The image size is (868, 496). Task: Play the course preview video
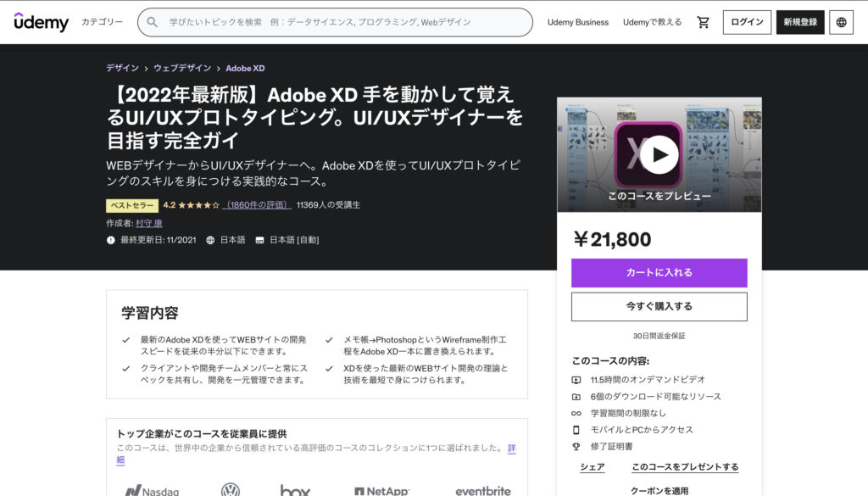click(x=659, y=155)
